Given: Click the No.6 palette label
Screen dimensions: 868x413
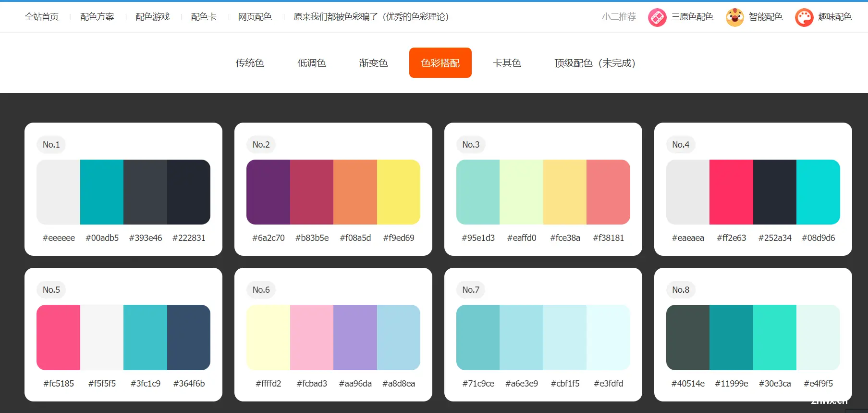Looking at the screenshot, I should click(x=261, y=290).
